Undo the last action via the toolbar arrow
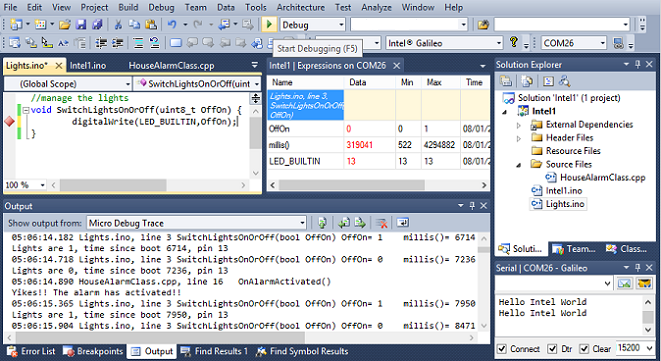 pos(172,25)
